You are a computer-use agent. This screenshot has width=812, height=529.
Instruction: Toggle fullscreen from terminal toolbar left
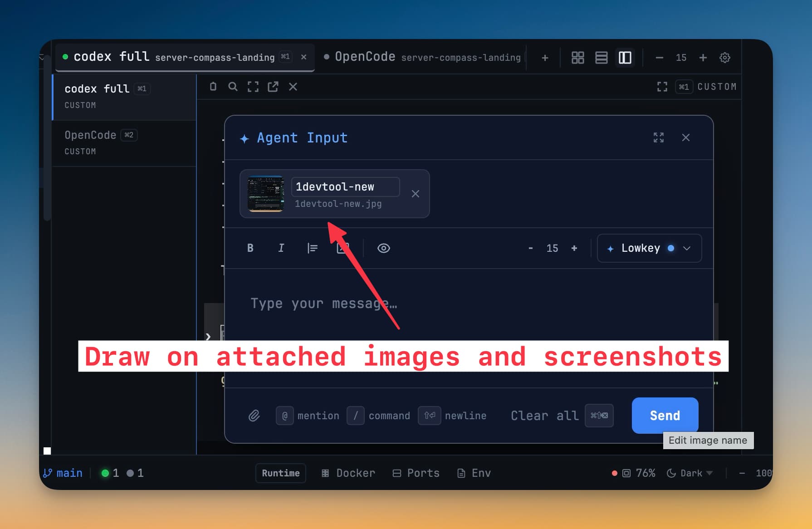tap(253, 86)
